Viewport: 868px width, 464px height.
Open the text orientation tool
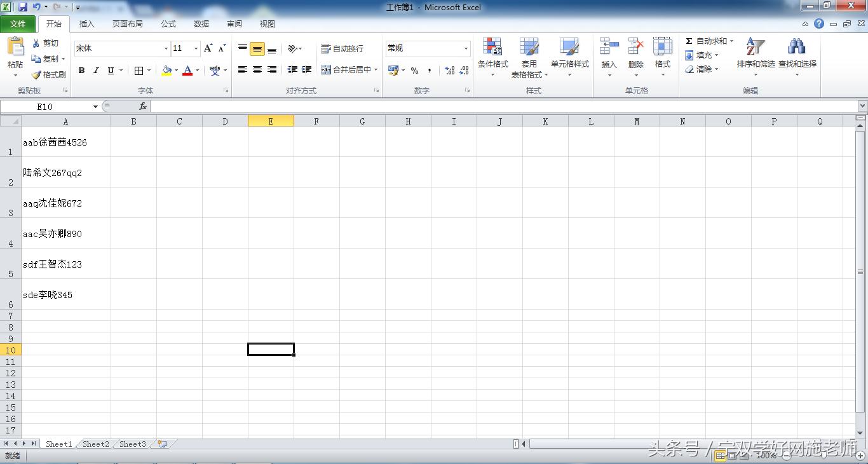coord(292,48)
